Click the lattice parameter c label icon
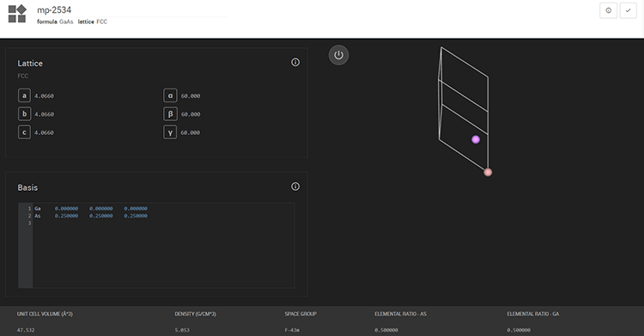The height and width of the screenshot is (336, 644). click(24, 132)
